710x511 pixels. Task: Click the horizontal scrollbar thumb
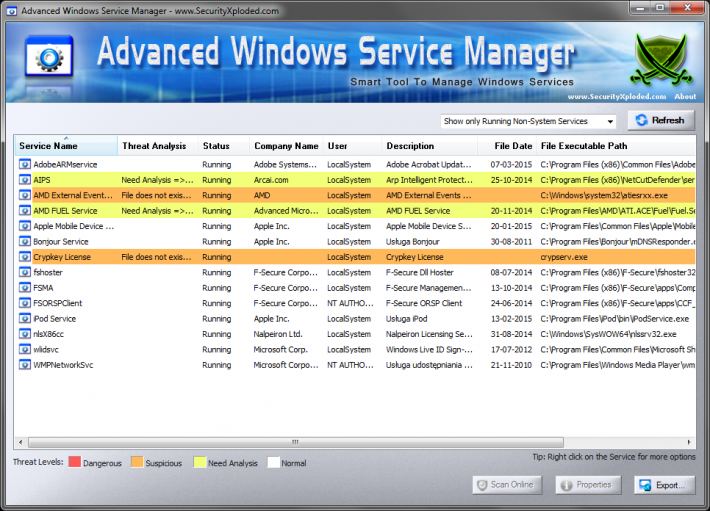[296, 442]
